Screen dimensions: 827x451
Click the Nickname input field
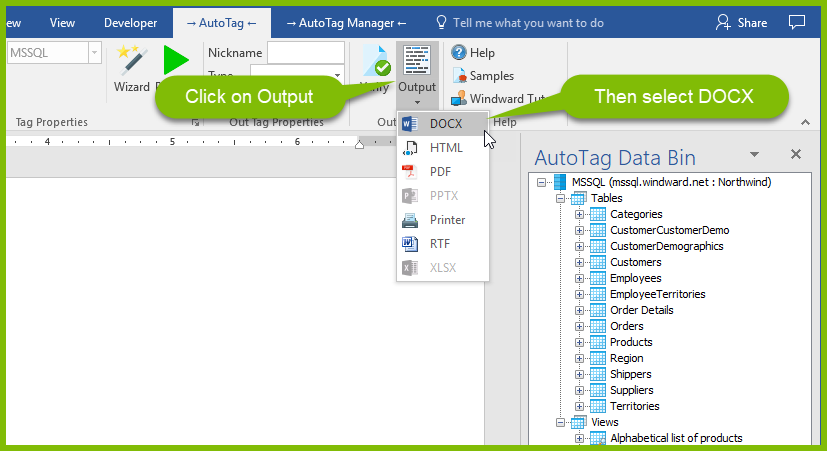pyautogui.click(x=306, y=53)
